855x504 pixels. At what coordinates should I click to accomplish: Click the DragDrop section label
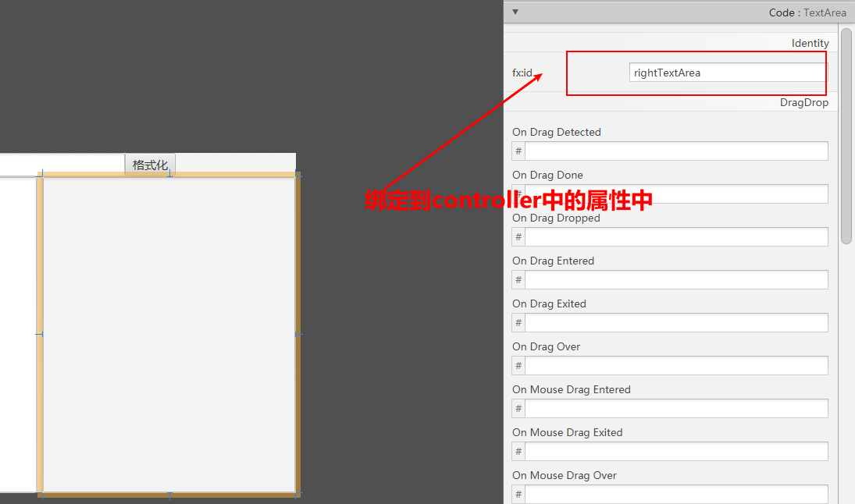(803, 102)
